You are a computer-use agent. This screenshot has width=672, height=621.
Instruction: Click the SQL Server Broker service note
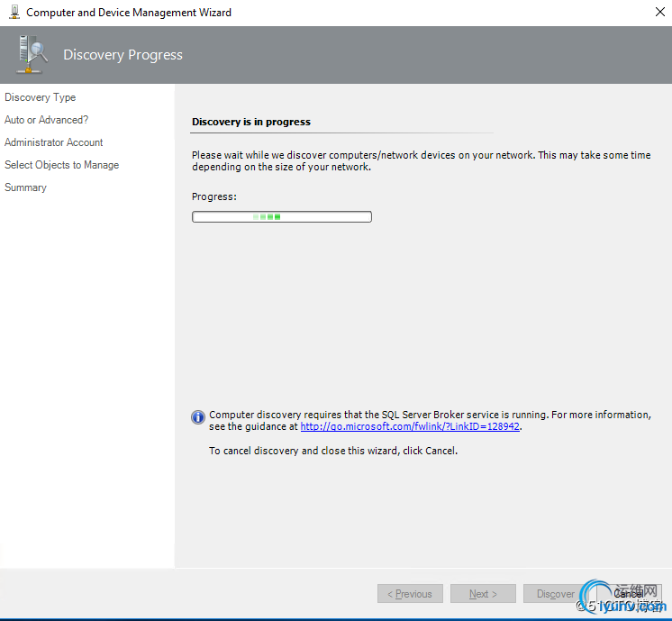(430, 421)
